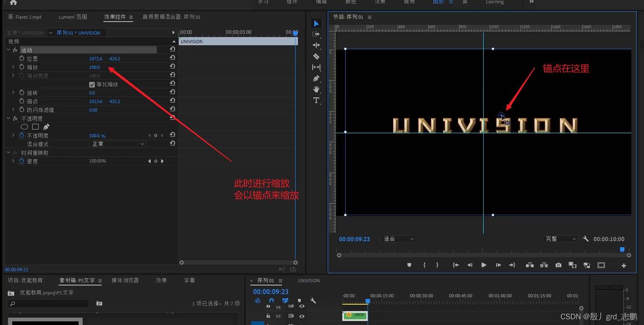Viewport: 644px width, 325px height.
Task: Toggle linked selection in timeline
Action: pos(285,301)
